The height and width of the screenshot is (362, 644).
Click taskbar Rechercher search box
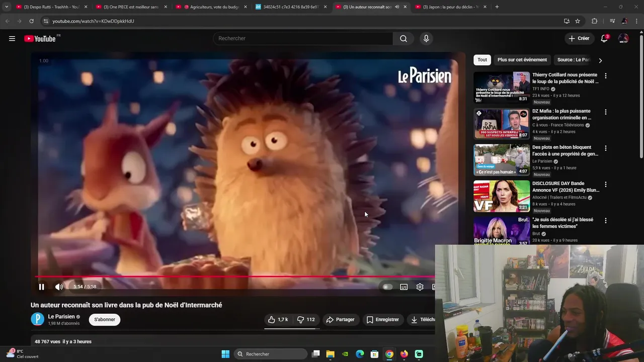click(271, 354)
